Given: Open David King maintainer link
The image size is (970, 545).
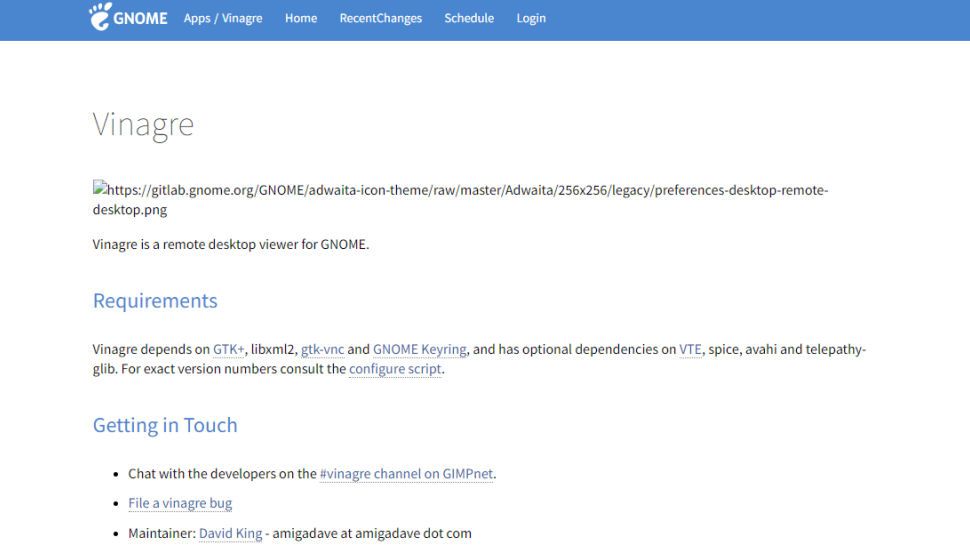Looking at the screenshot, I should point(230,533).
